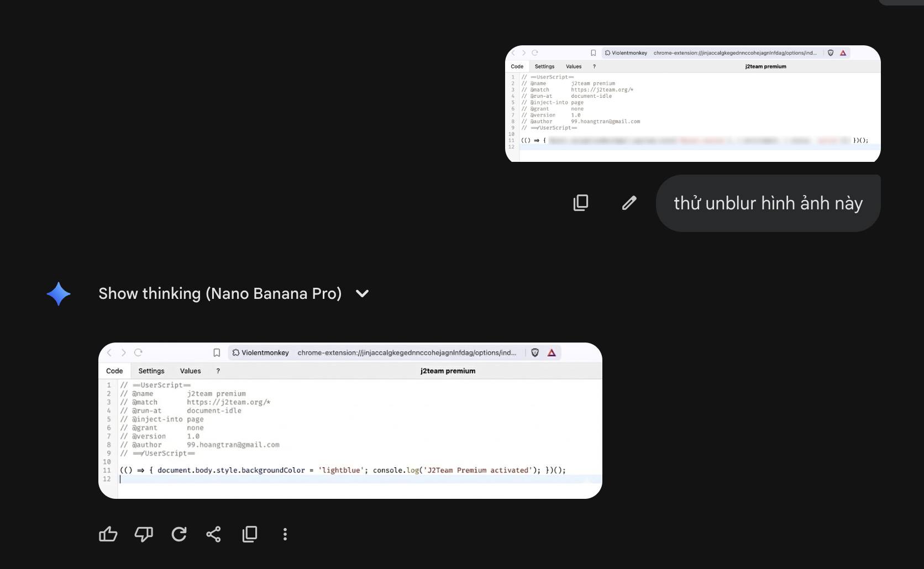This screenshot has height=569, width=924.
Task: Give the response a thumbs up
Action: pos(108,534)
